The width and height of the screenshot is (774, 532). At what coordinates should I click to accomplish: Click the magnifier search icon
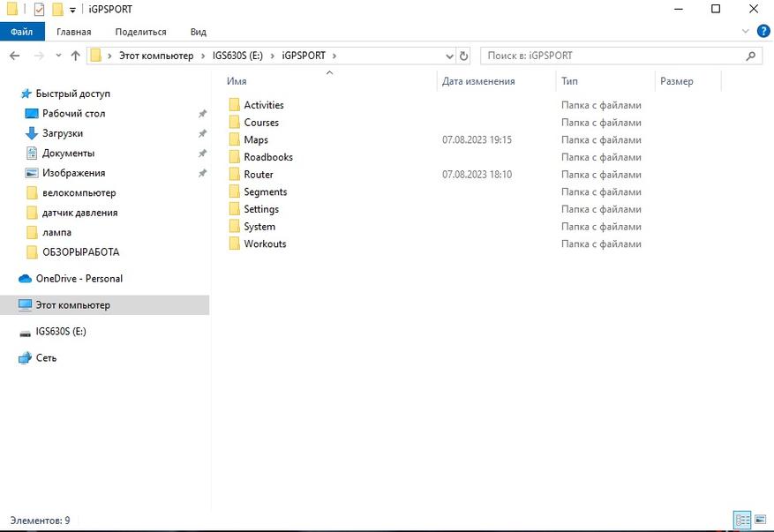point(751,56)
